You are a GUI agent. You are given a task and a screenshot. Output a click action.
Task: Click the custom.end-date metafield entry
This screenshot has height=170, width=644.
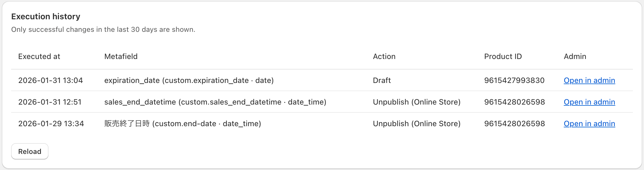[x=182, y=124]
